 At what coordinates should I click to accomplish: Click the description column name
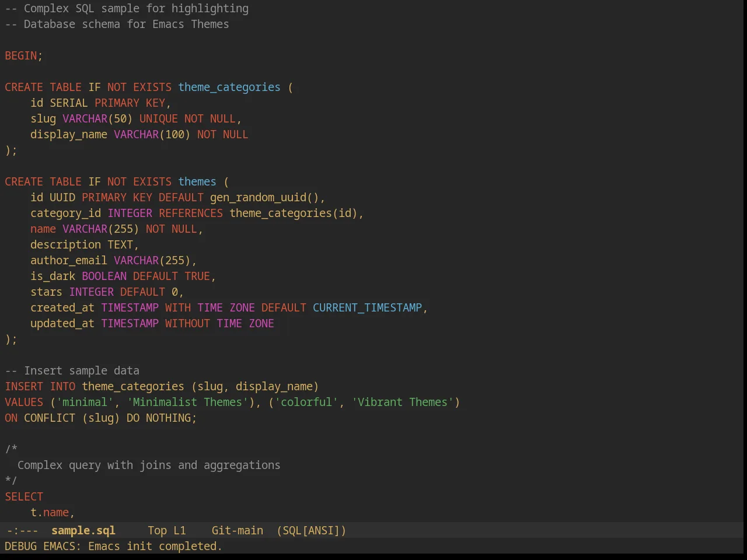(65, 244)
